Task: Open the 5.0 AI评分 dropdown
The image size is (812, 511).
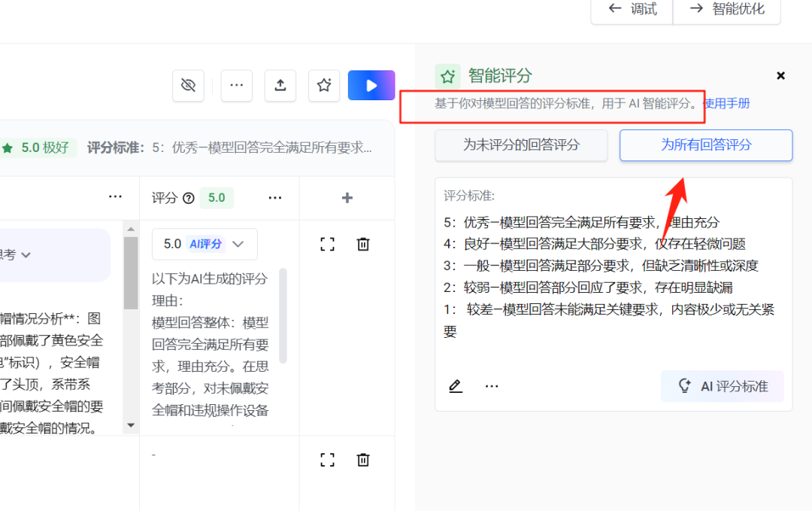Action: coord(205,244)
